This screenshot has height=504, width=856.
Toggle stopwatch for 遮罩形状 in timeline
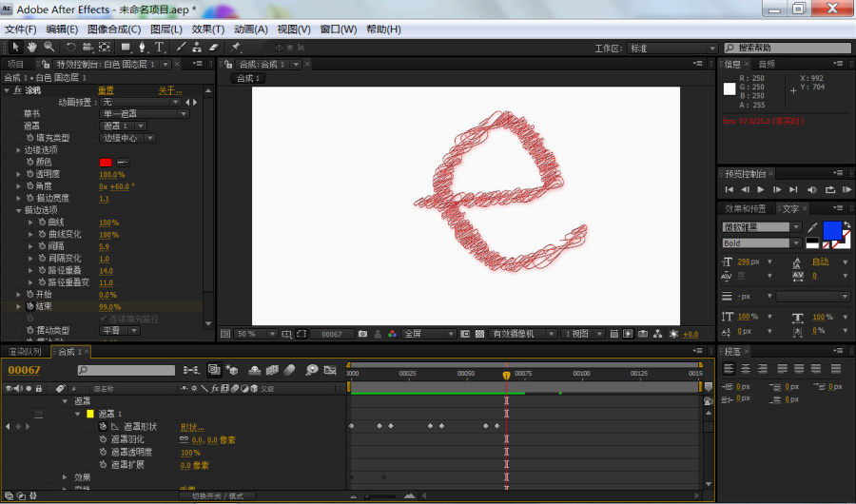click(x=103, y=426)
